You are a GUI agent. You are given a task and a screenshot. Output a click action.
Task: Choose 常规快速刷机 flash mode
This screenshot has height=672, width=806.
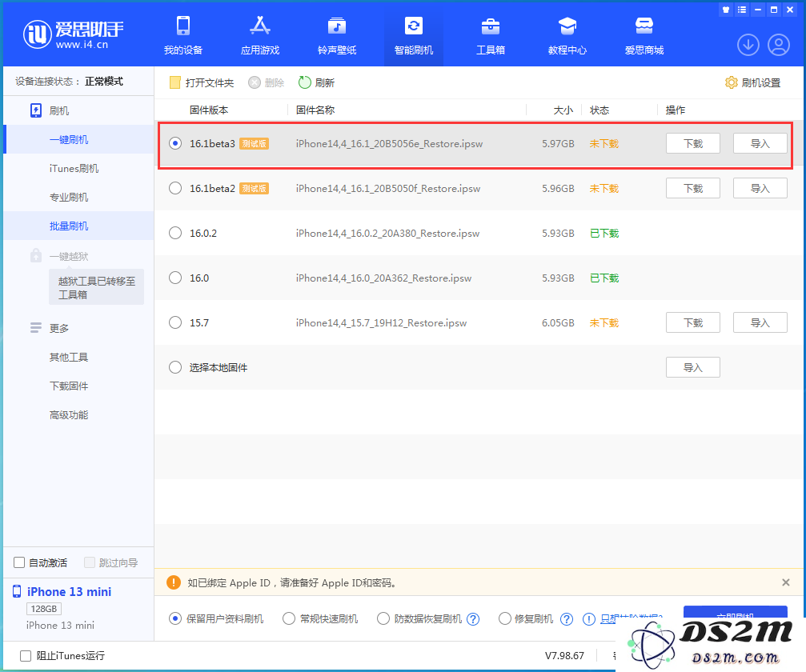pos(289,618)
